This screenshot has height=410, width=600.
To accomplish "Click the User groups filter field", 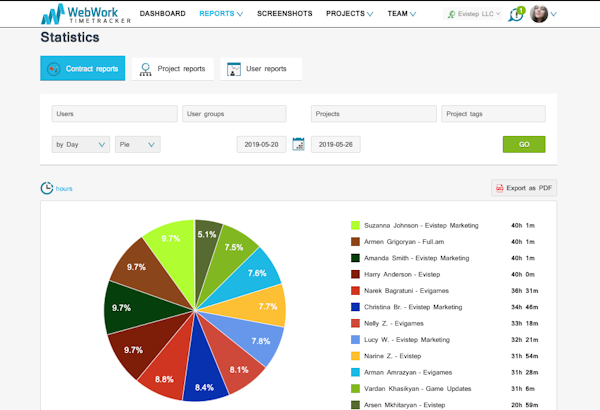I will [x=234, y=114].
